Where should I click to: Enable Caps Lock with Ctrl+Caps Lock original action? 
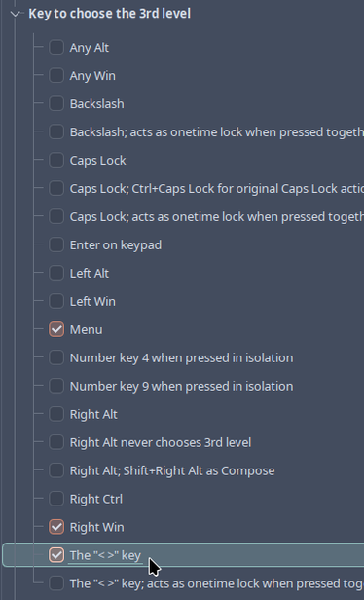pyautogui.click(x=56, y=189)
